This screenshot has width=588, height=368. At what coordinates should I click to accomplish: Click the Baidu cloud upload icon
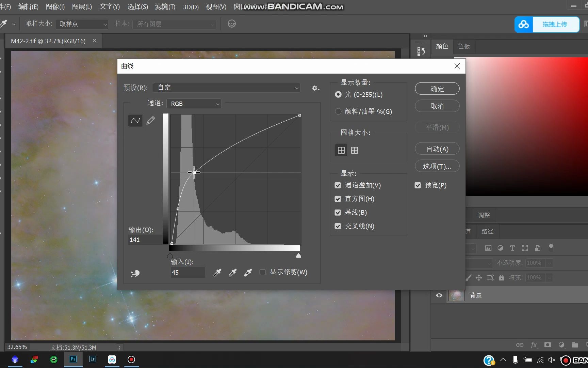click(523, 24)
